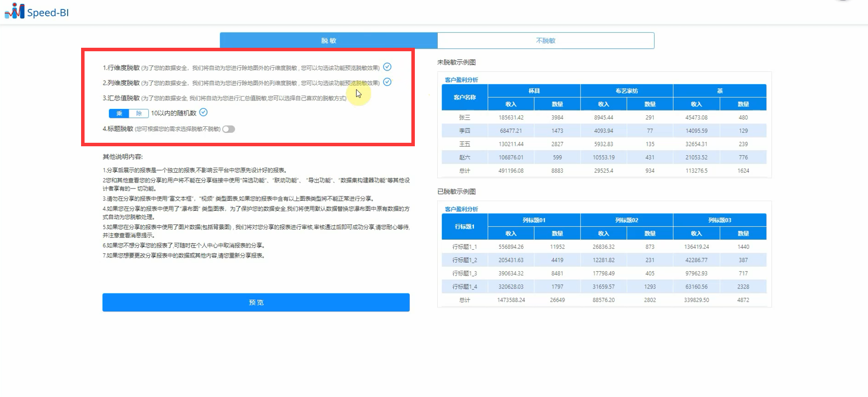
Task: Click the 列标题01 column group header
Action: pyautogui.click(x=534, y=220)
